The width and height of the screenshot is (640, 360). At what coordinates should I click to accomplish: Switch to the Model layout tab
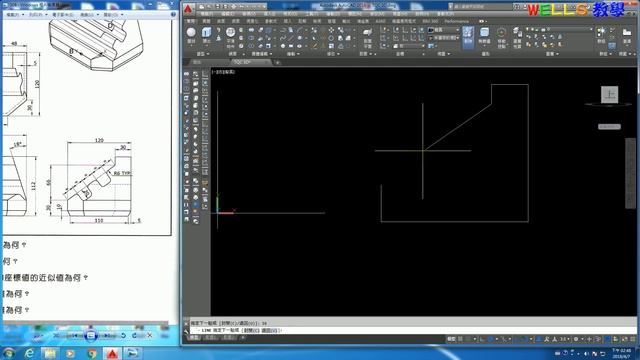coord(194,338)
